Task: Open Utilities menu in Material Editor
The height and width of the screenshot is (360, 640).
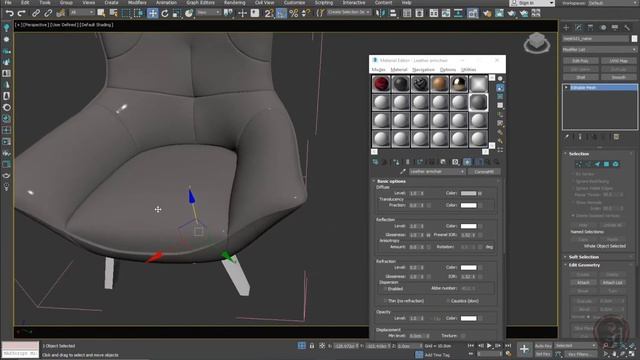Action: tap(468, 70)
